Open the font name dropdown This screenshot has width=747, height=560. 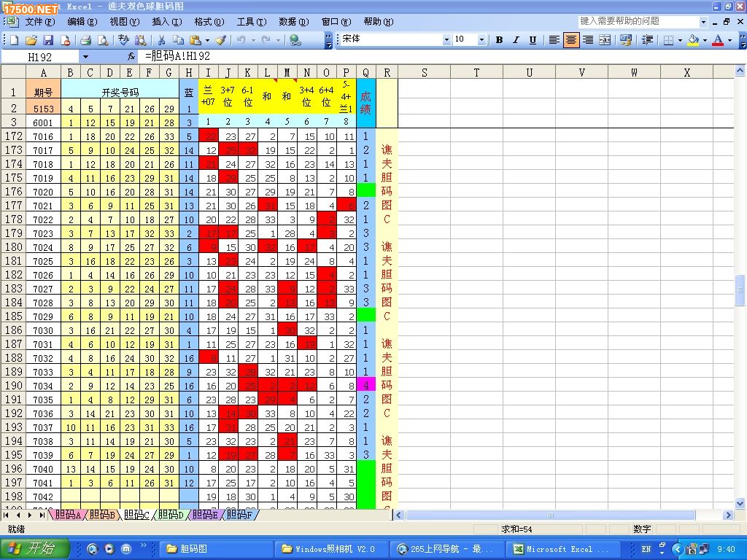446,40
